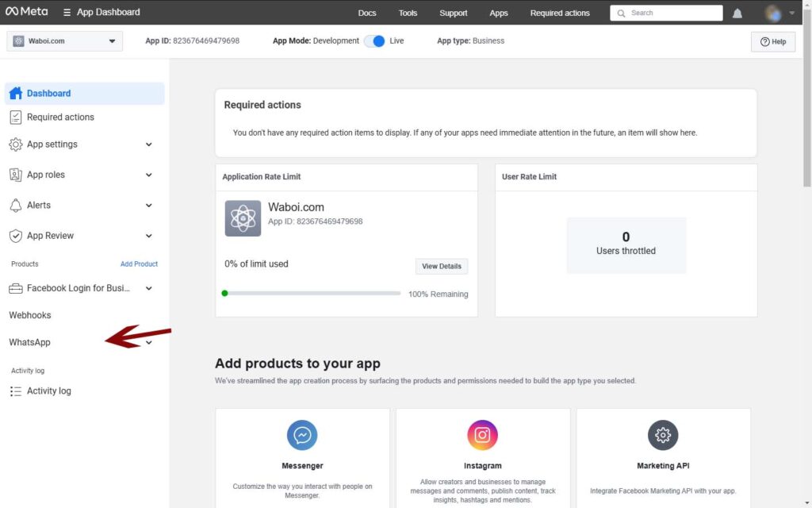
Task: Select Dashboard in the sidebar
Action: click(x=84, y=94)
